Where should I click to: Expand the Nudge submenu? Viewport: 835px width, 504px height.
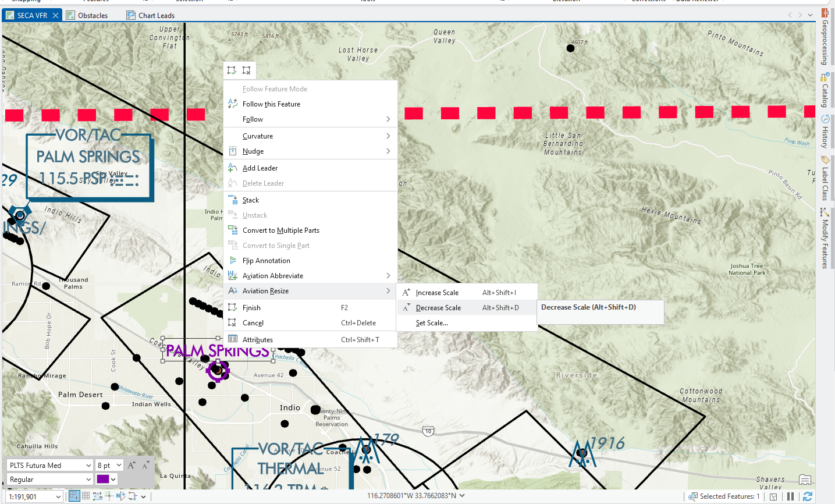388,151
